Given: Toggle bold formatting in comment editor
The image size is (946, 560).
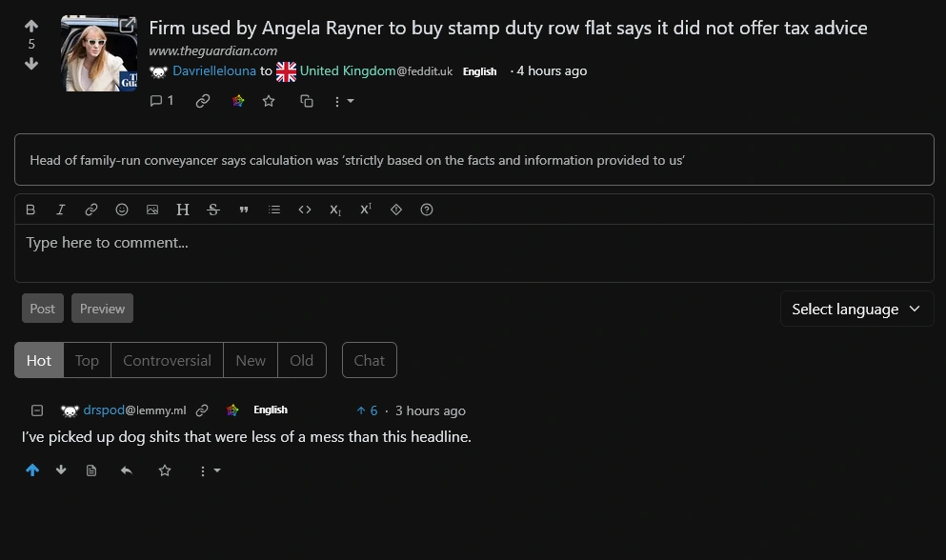Looking at the screenshot, I should coord(30,210).
